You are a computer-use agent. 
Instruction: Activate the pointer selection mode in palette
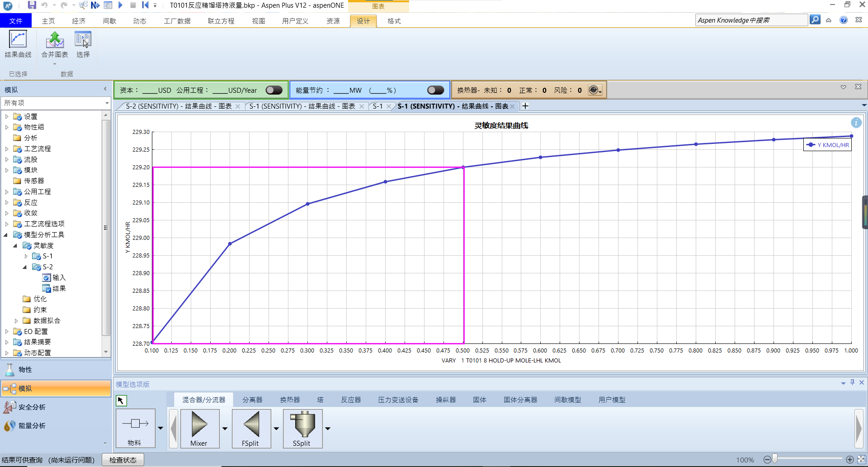121,400
